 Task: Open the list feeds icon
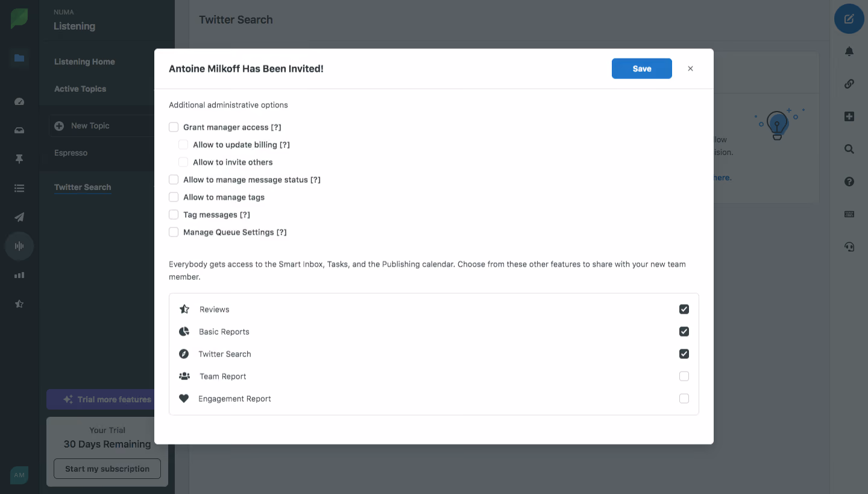click(19, 188)
